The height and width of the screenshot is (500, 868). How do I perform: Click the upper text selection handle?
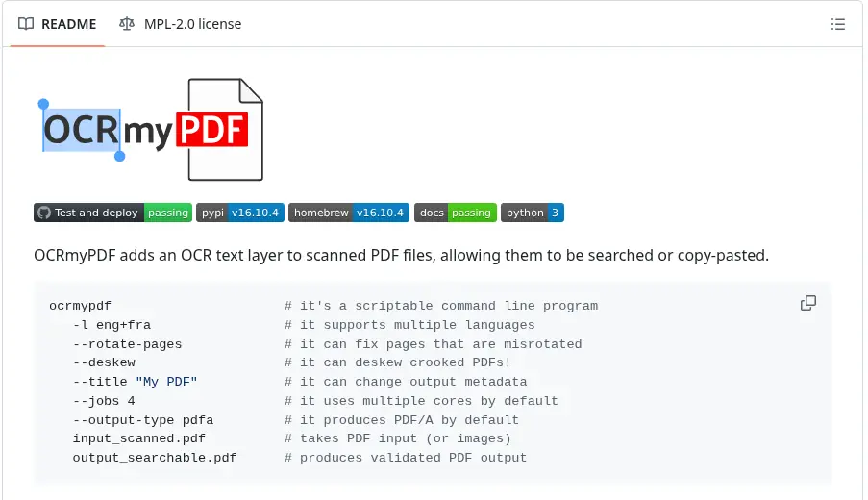point(43,104)
